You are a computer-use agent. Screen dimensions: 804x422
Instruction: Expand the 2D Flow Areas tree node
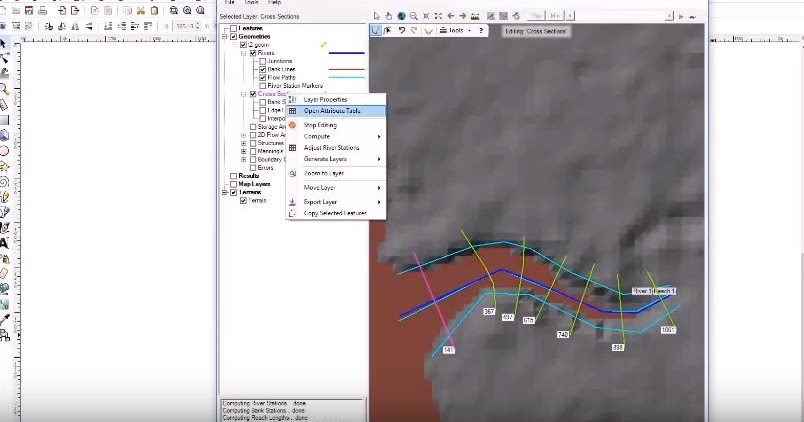click(x=244, y=135)
